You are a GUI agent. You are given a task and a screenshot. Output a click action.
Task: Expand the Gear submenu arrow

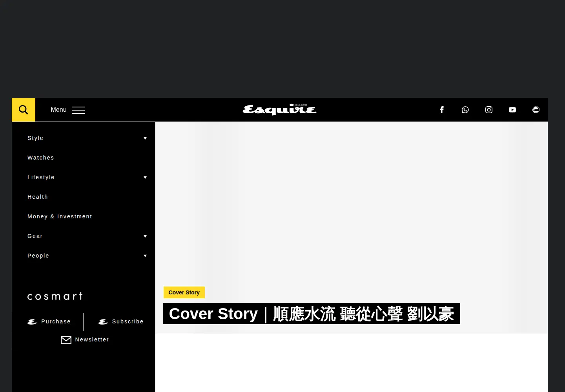[x=145, y=236]
